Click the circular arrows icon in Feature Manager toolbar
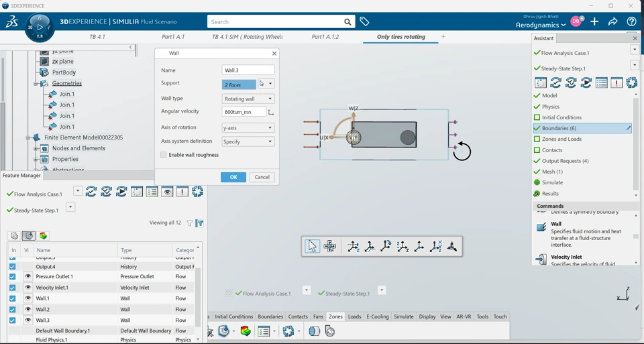The width and height of the screenshot is (644, 344). (x=197, y=192)
